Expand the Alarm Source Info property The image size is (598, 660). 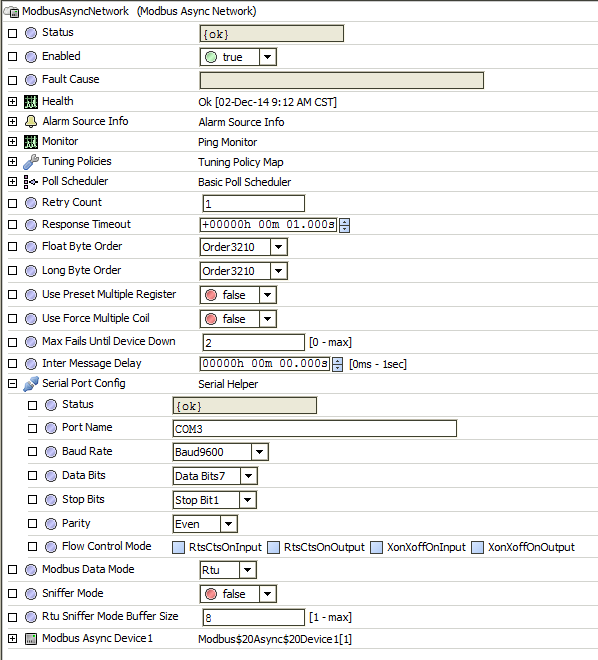[13, 121]
